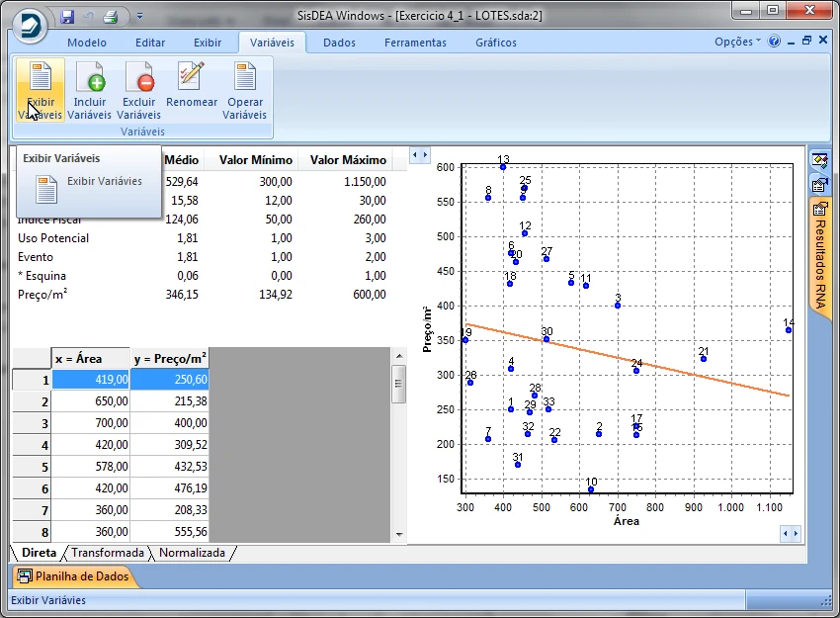The width and height of the screenshot is (840, 618).
Task: Click the blue help question mark icon
Action: point(774,43)
